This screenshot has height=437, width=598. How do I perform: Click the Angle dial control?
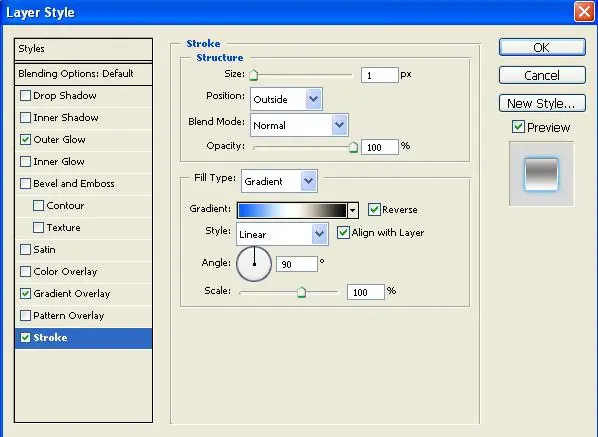(254, 264)
